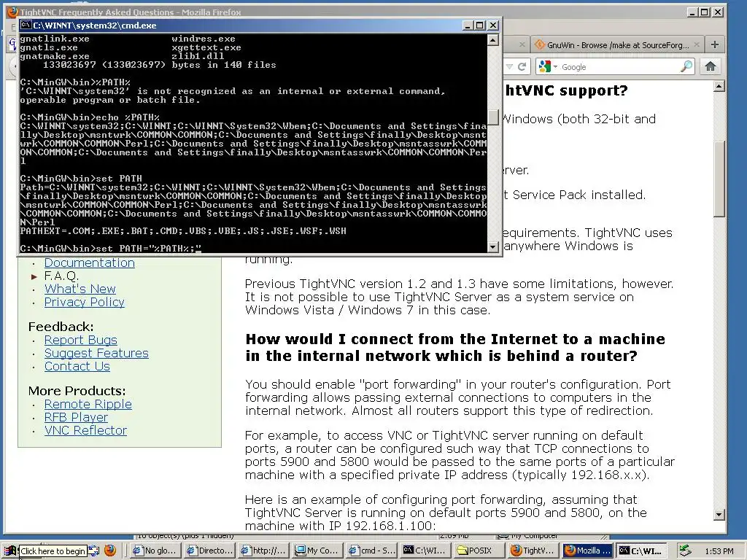Open the What's New link

80,289
